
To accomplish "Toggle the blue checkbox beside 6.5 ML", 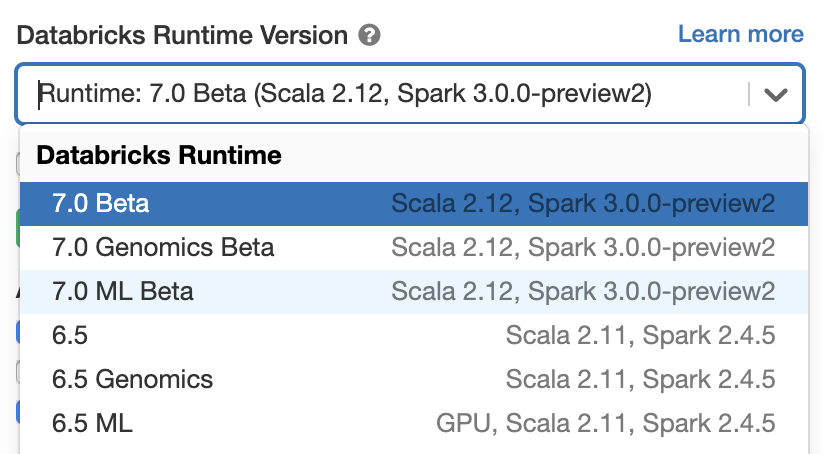I will point(17,411).
